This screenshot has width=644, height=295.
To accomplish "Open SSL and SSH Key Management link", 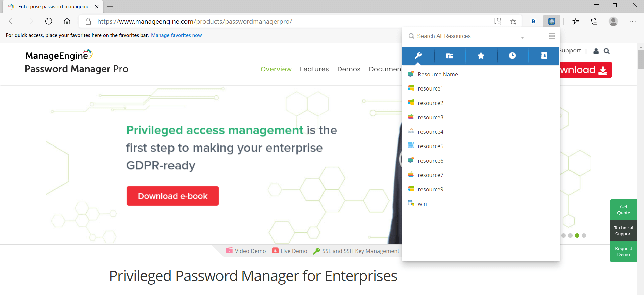I will [356, 251].
